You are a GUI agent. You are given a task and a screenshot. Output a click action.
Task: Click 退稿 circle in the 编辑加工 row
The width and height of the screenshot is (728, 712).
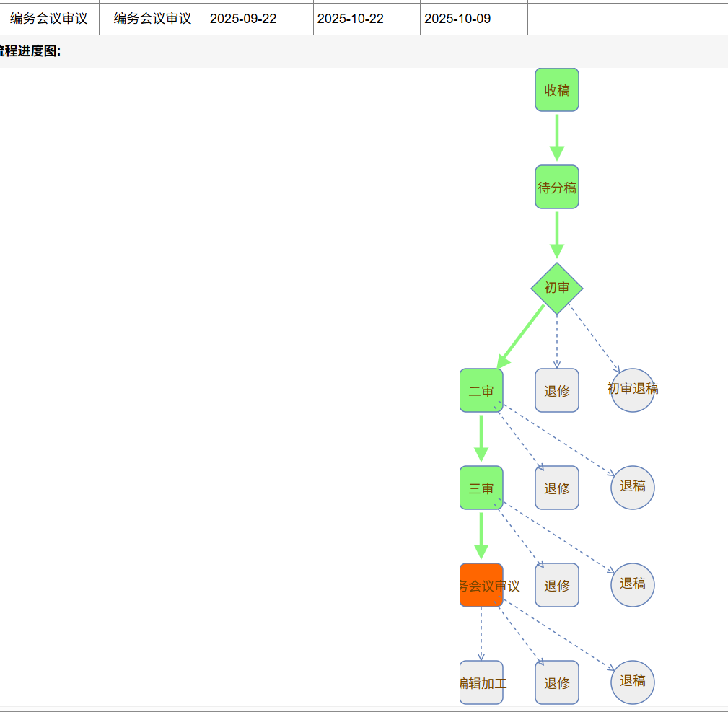pyautogui.click(x=632, y=682)
